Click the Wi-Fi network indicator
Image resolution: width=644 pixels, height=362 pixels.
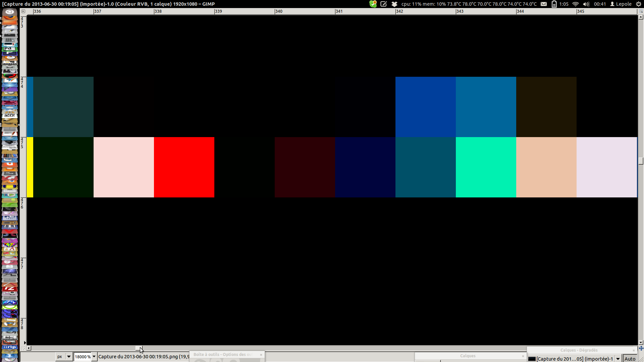click(576, 4)
